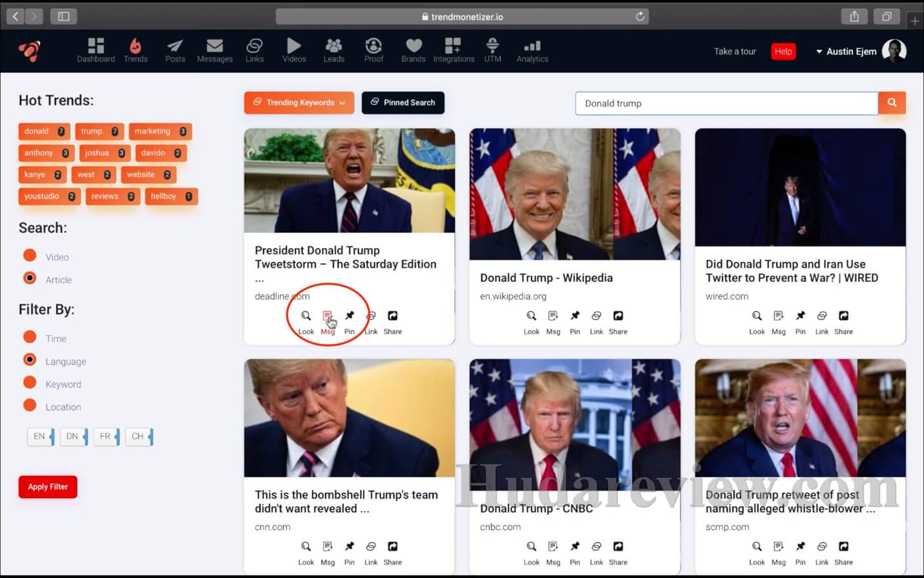Screen dimensions: 924x578
Task: Share the WIRED article card
Action: pos(843,316)
